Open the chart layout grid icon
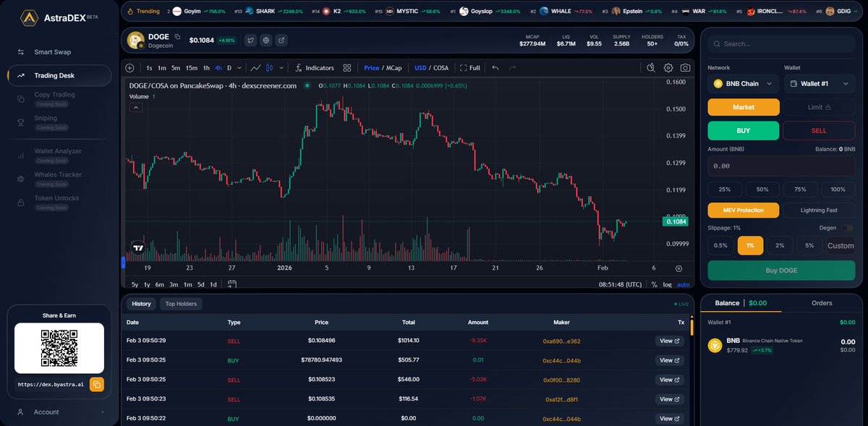 (x=347, y=68)
